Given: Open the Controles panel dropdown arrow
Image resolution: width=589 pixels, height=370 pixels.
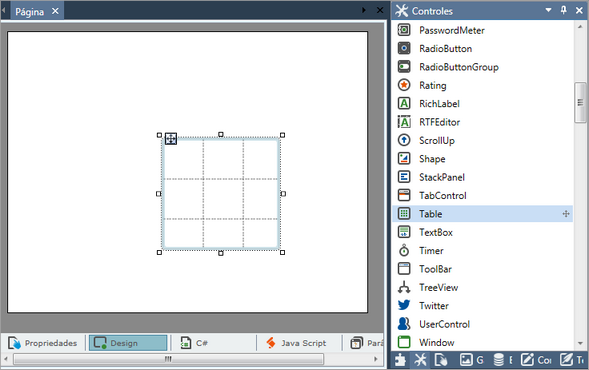Looking at the screenshot, I should click(x=548, y=10).
